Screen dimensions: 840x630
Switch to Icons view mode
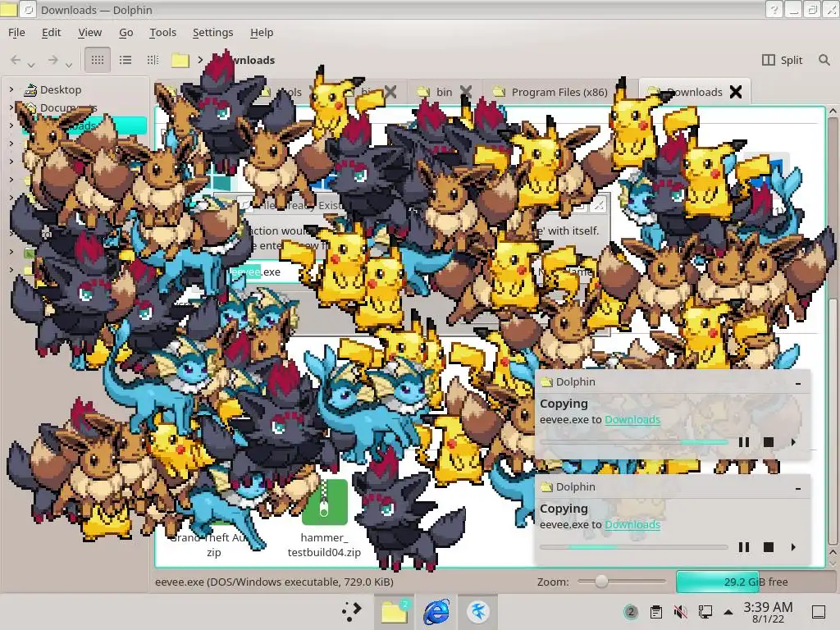98,60
